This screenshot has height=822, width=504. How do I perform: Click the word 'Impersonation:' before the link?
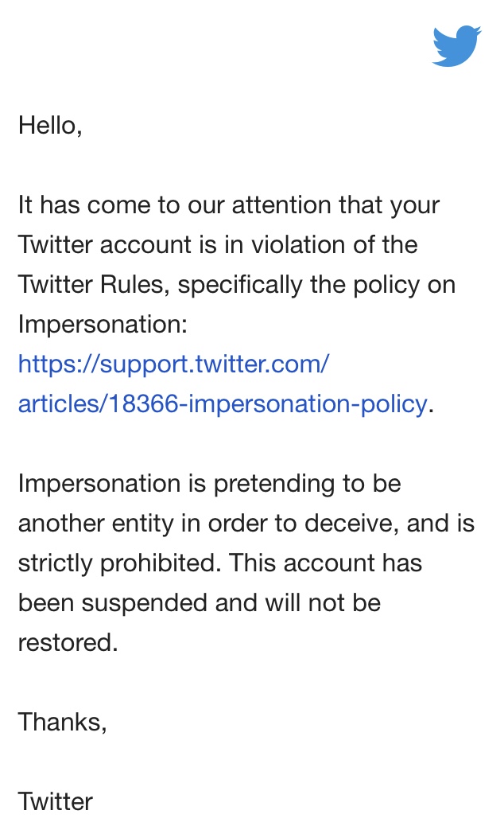pos(103,325)
